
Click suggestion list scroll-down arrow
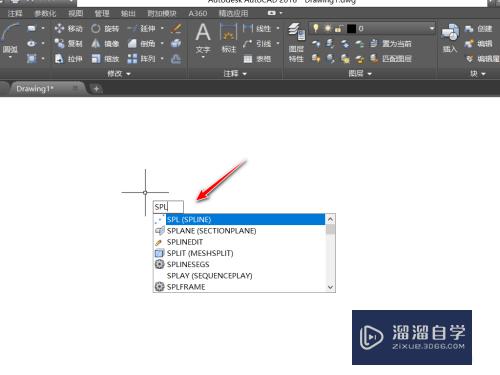(330, 287)
